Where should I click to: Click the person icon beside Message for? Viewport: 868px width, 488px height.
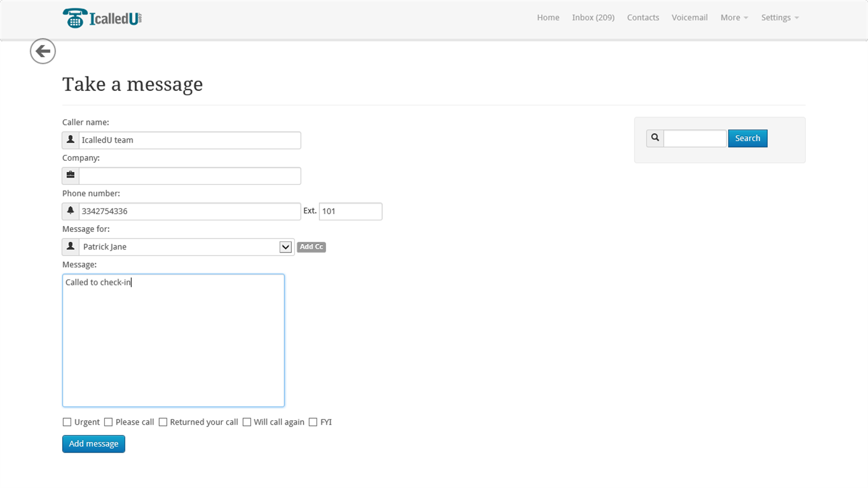[71, 247]
